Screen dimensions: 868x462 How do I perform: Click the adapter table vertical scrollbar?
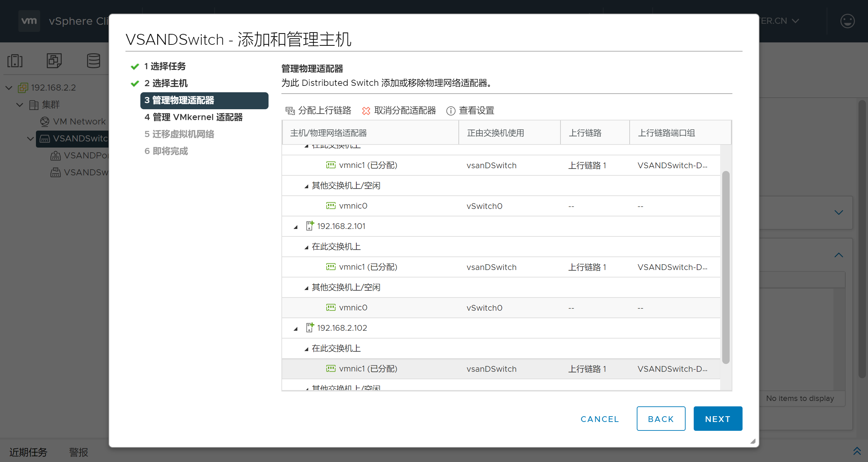[726, 267]
